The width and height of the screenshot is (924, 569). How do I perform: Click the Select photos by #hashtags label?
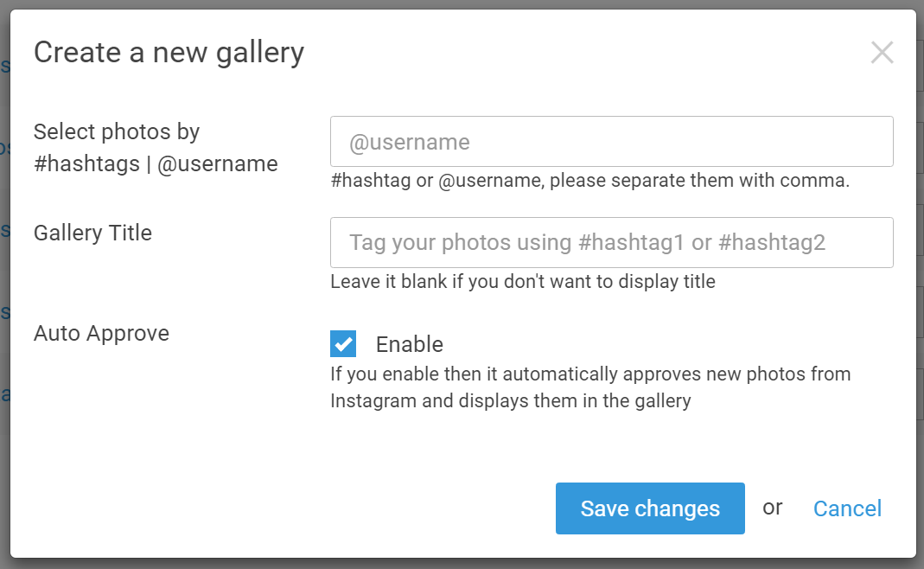156,147
